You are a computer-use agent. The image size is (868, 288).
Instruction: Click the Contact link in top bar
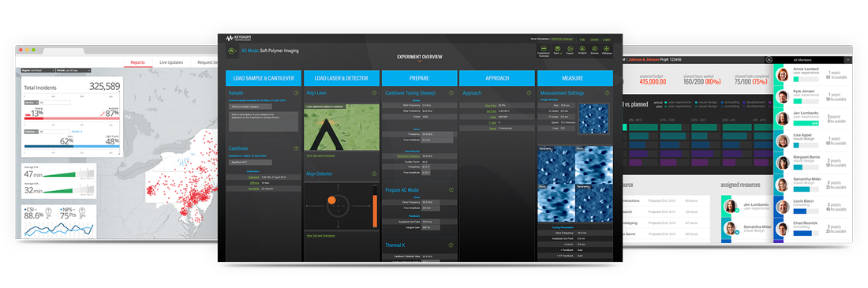pyautogui.click(x=594, y=39)
